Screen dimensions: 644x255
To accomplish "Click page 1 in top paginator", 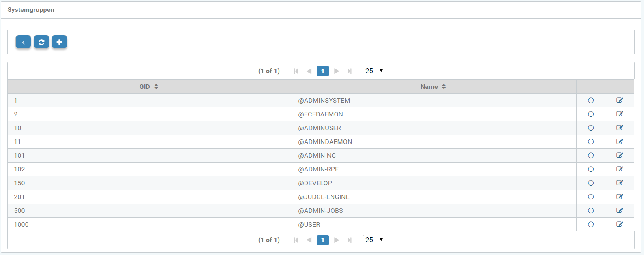I will [322, 71].
